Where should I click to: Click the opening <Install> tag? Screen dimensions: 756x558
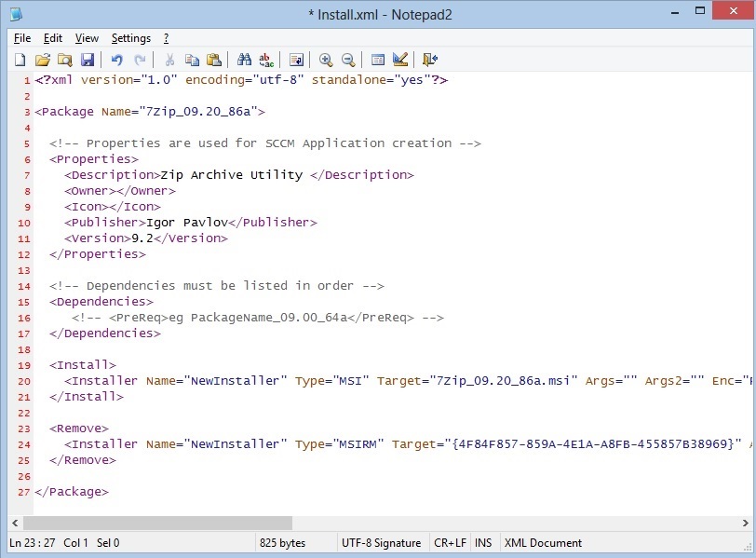pyautogui.click(x=83, y=365)
